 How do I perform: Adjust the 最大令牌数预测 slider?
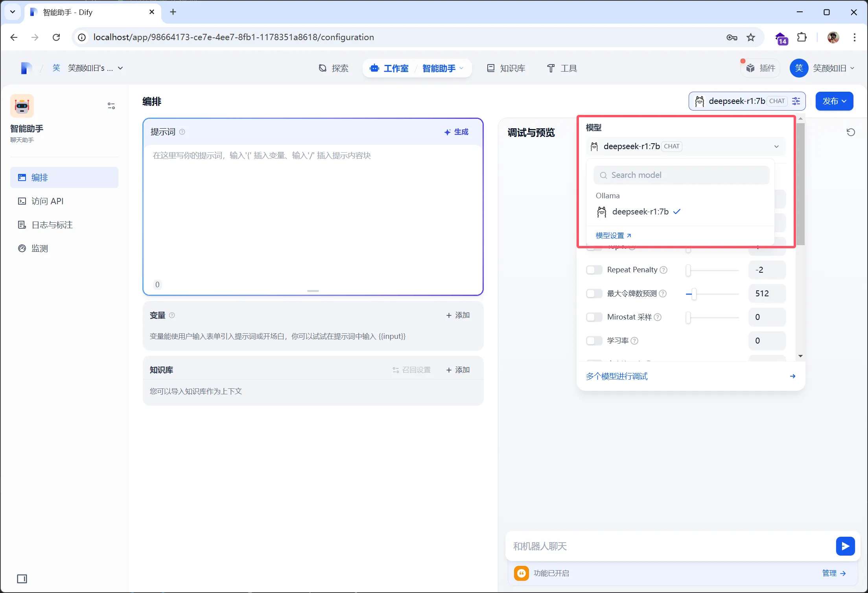click(x=713, y=294)
